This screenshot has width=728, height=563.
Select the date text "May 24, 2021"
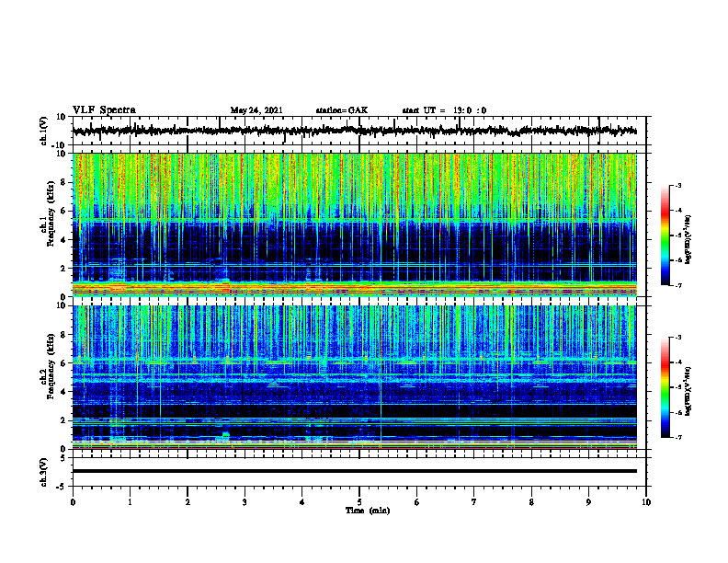click(x=256, y=110)
